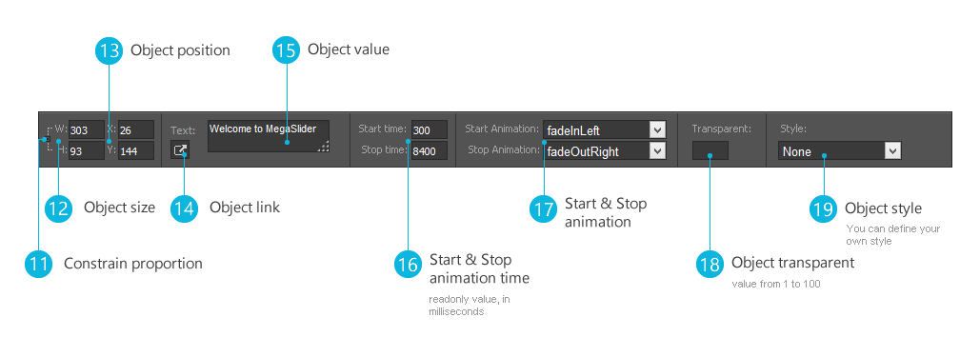Click the number 11 callout badge
This screenshot has height=357, width=980.
coord(39,263)
